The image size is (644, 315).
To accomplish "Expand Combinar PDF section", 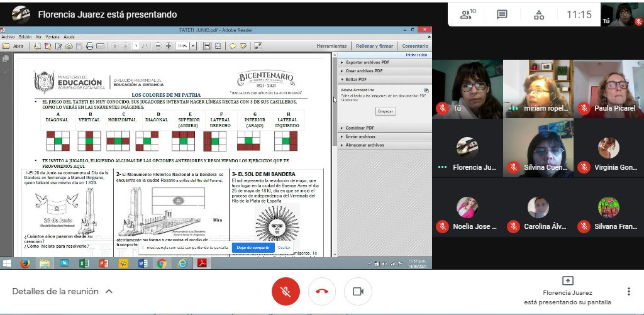I will point(385,128).
